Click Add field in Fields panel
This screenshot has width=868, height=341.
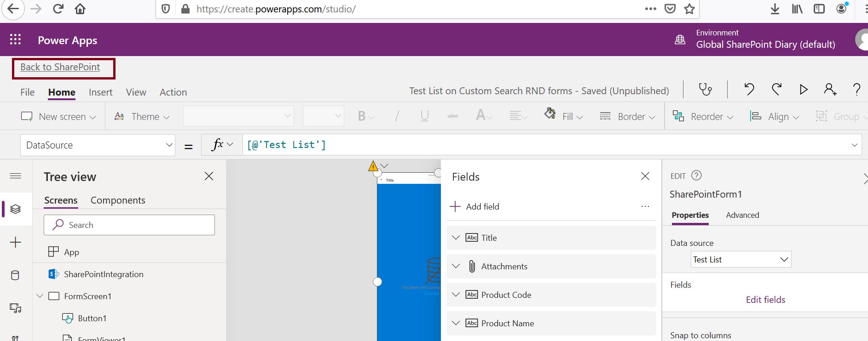coord(475,206)
